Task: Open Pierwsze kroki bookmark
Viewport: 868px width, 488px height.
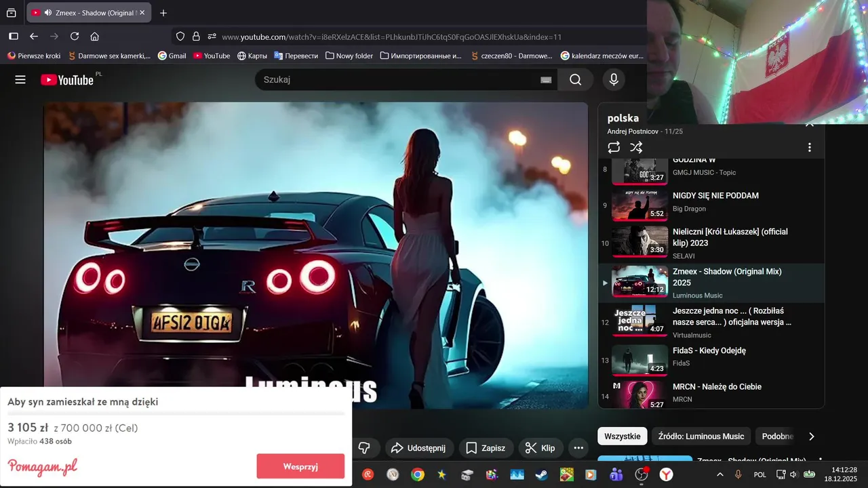Action: click(x=34, y=56)
